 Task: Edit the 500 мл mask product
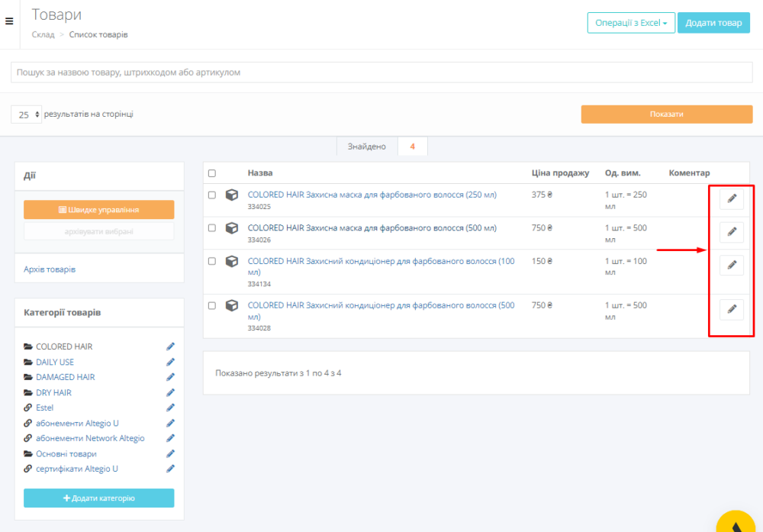coord(732,232)
